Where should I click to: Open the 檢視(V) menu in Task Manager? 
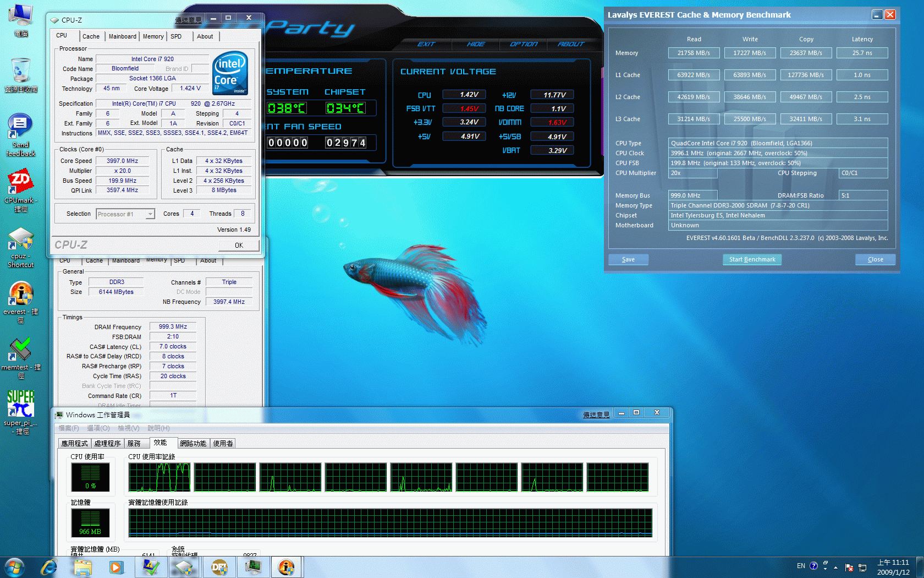(x=129, y=428)
